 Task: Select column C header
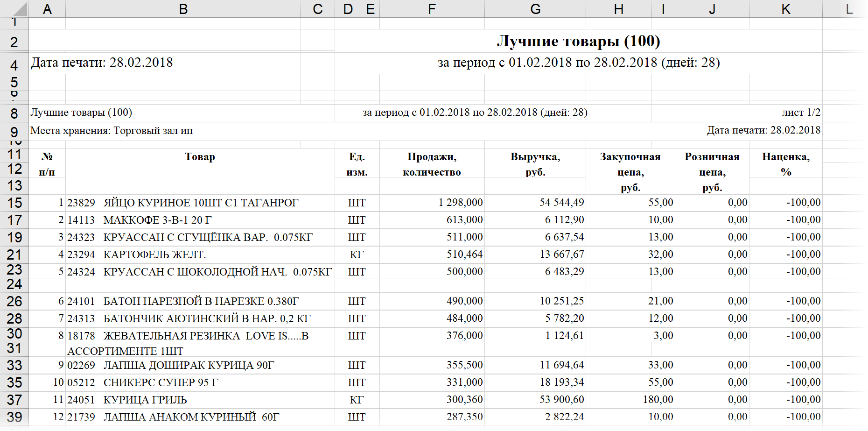[318, 9]
